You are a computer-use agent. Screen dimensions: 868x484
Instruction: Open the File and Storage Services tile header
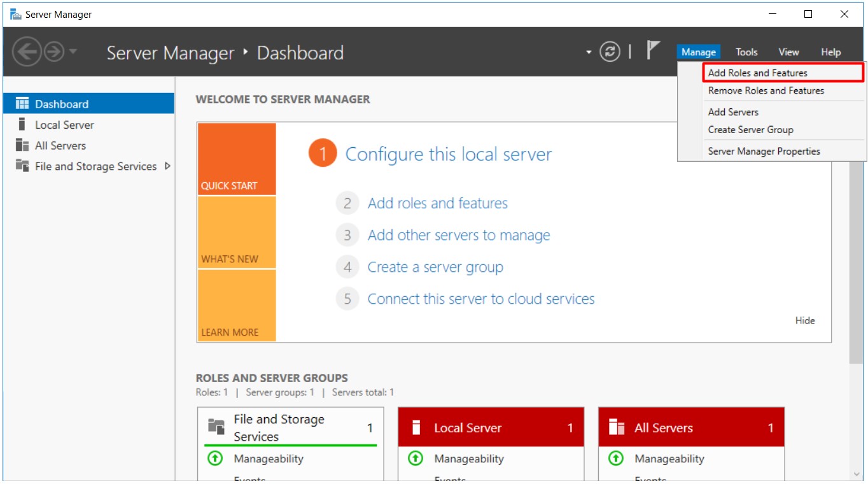tap(290, 427)
